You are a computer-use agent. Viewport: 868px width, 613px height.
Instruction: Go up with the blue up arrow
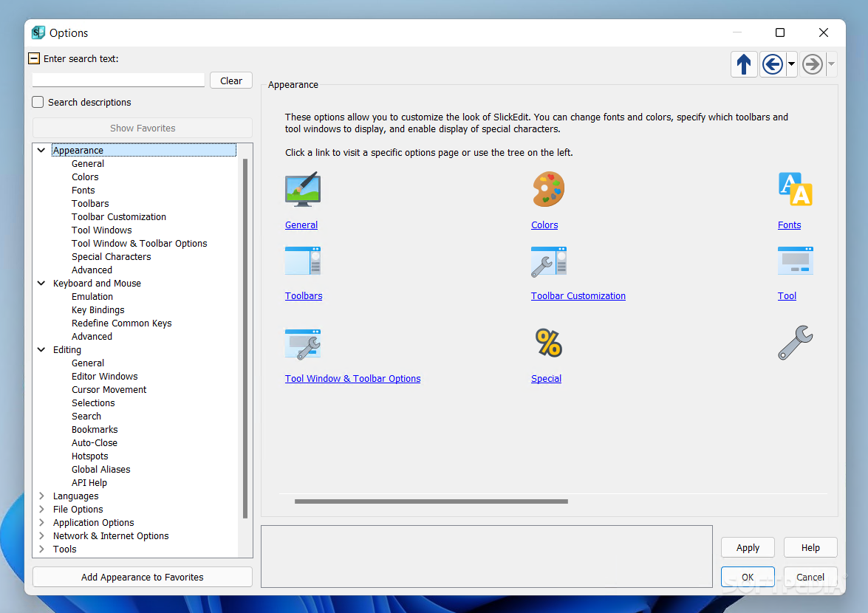744,64
